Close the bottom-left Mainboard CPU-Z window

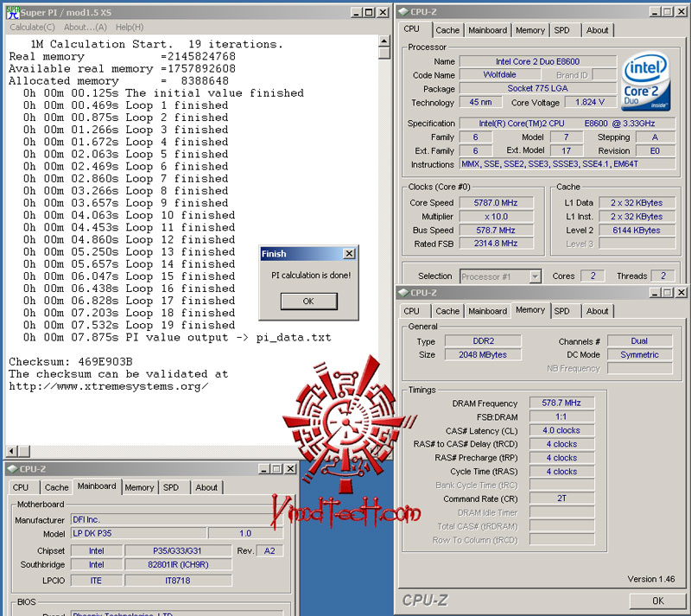pyautogui.click(x=290, y=469)
